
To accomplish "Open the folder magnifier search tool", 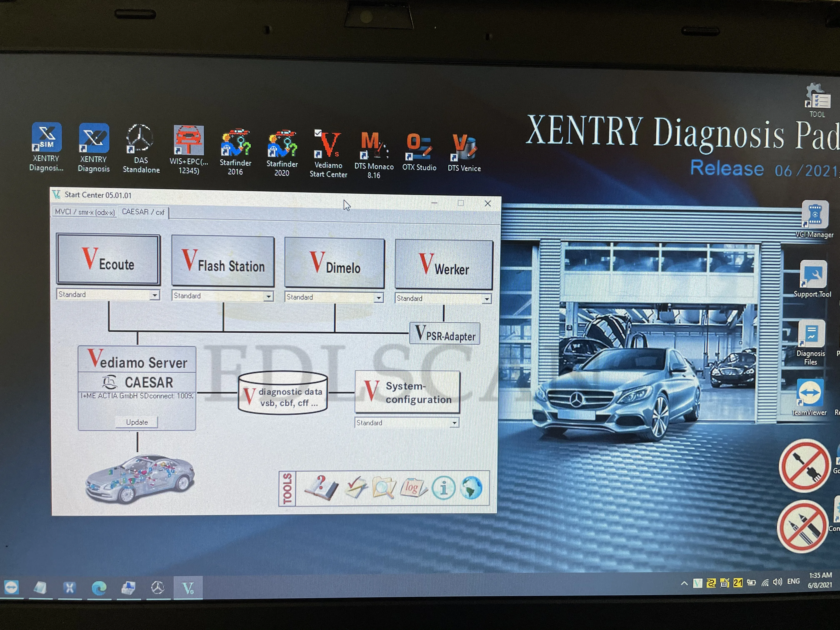I will [x=384, y=488].
